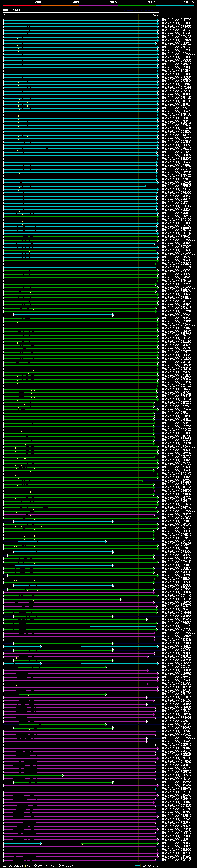Select hit label UniRef100_Q5DW42

pos(177,745)
